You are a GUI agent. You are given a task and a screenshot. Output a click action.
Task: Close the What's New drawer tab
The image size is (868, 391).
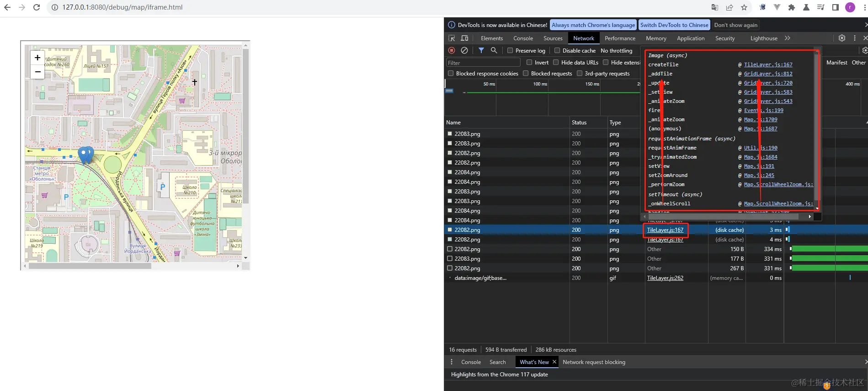[x=554, y=362]
